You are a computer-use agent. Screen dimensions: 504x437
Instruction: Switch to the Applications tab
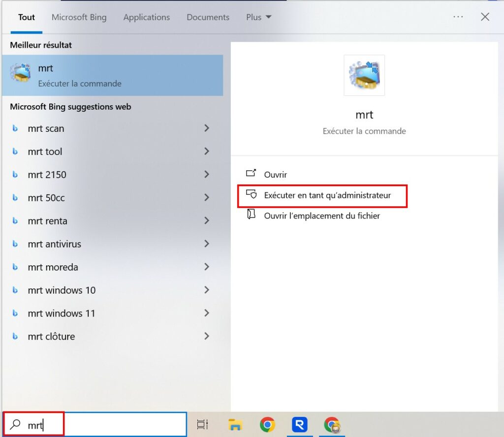[147, 17]
